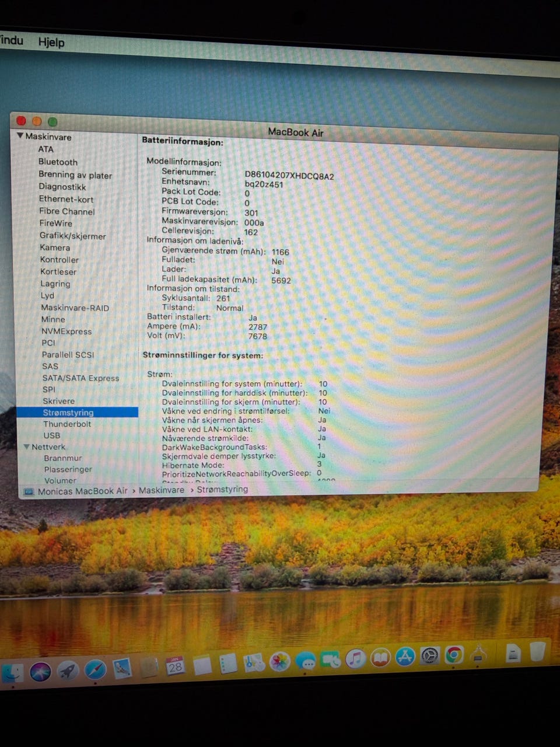Image resolution: width=560 pixels, height=747 pixels.
Task: Select ATA in the sidebar
Action: [x=45, y=149]
